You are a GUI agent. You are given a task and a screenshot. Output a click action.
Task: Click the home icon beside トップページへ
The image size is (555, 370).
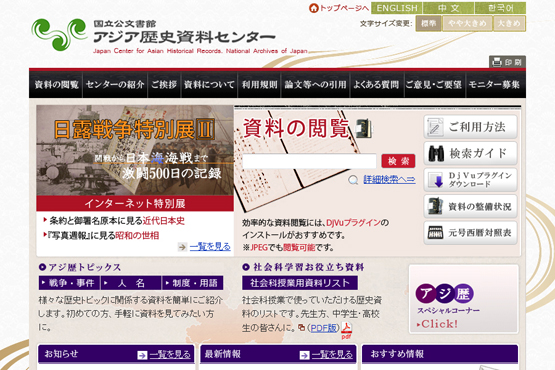click(x=314, y=8)
